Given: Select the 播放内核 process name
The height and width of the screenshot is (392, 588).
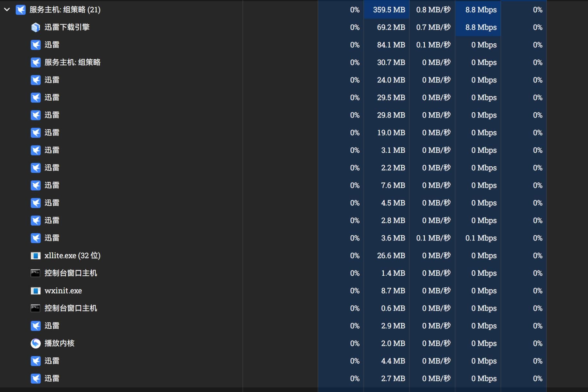Looking at the screenshot, I should 59,344.
